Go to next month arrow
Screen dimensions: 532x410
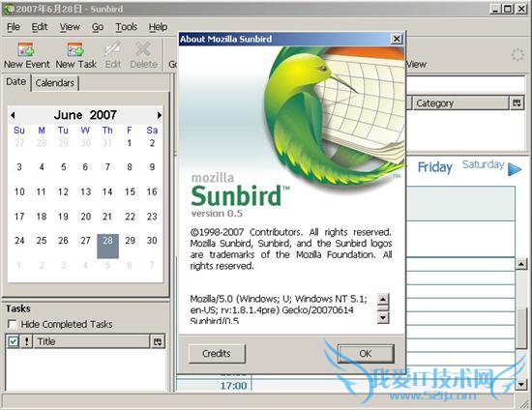[x=159, y=115]
